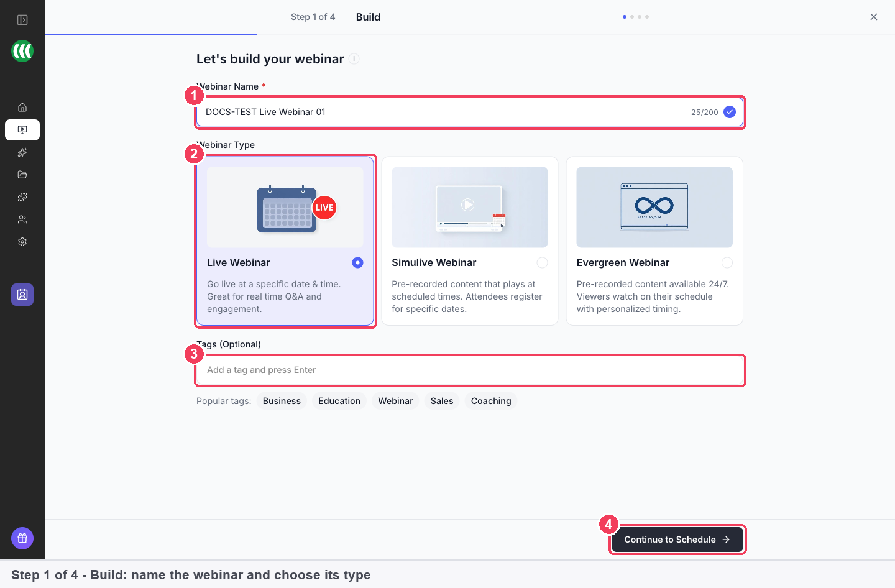Click the tags input field
895x588 pixels.
pyautogui.click(x=470, y=370)
